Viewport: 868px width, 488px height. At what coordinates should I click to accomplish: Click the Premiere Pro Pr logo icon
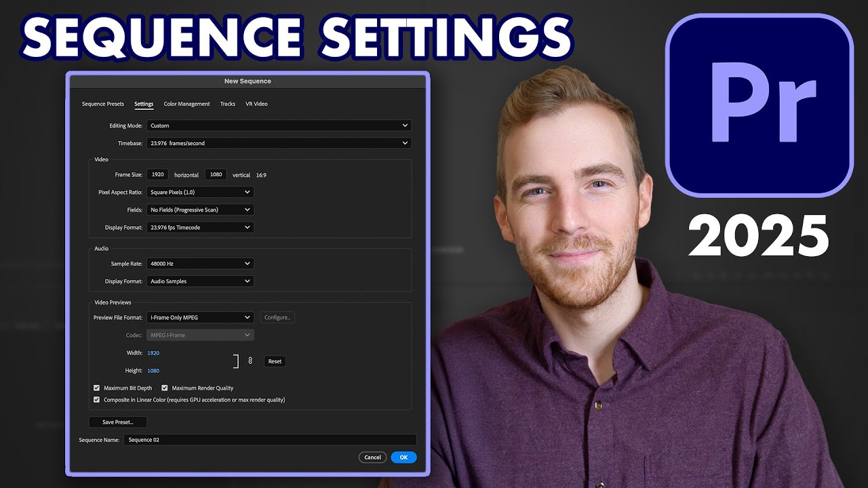(x=759, y=106)
